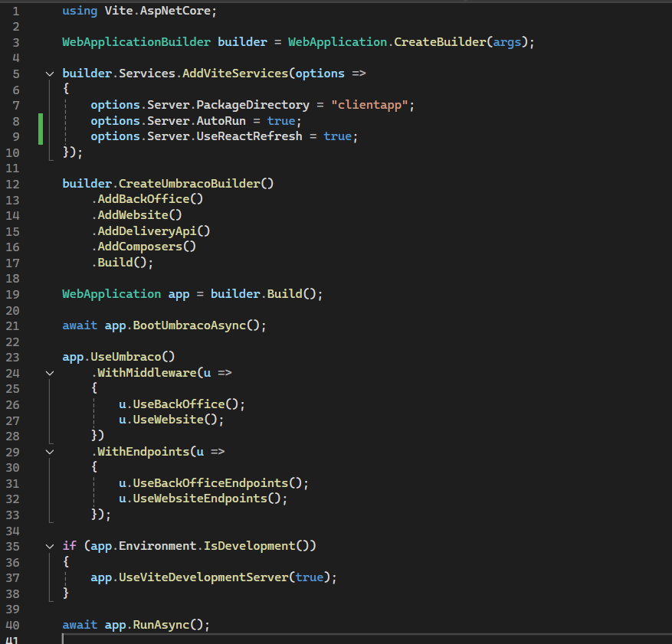Click line number 21 in the gutter

point(12,325)
